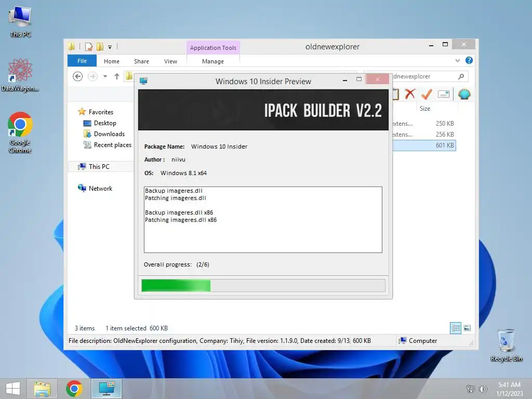Viewport: 532px width, 399px height.
Task: Click the new folder icon in quick access toolbar
Action: (x=100, y=46)
